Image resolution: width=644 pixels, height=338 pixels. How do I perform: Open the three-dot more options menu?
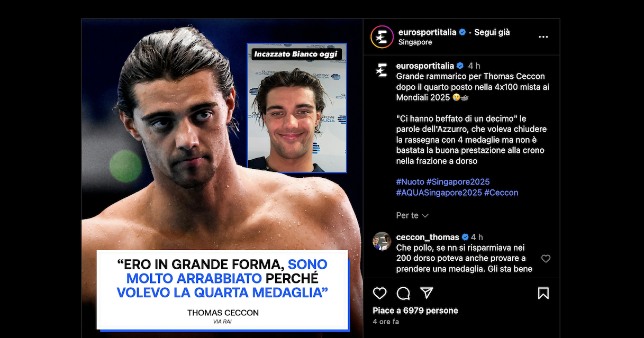(543, 37)
